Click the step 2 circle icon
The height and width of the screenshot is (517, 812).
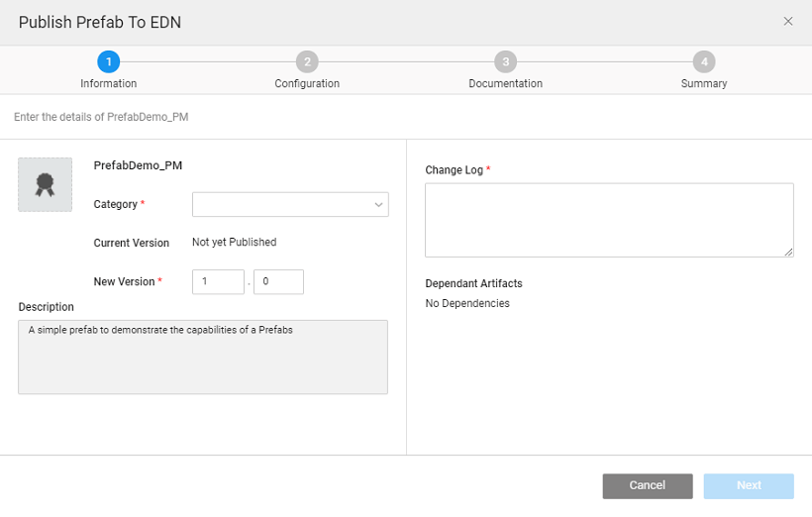pos(307,61)
